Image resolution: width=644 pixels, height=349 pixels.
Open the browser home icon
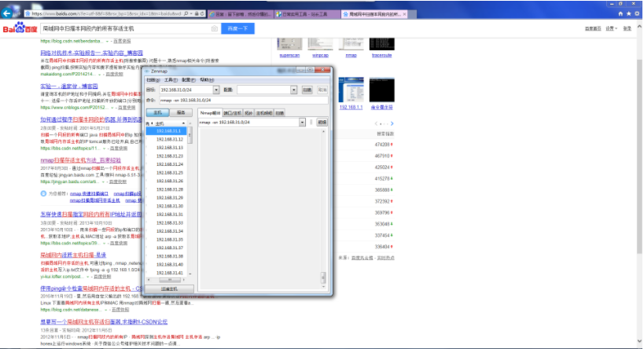(x=620, y=13)
